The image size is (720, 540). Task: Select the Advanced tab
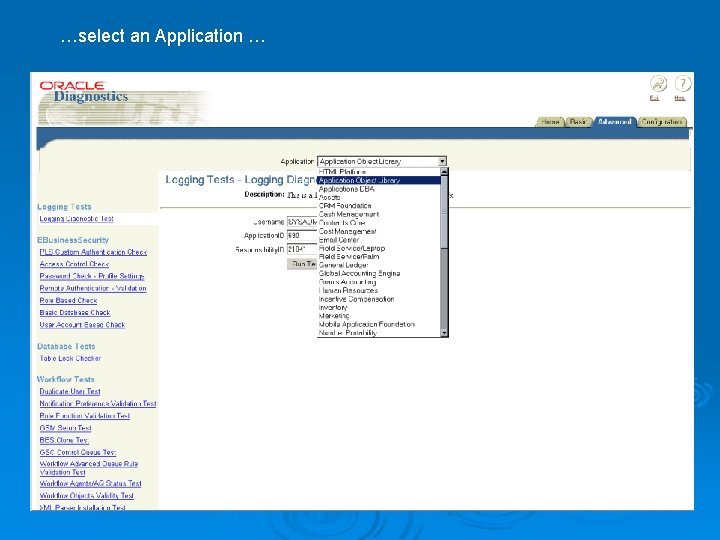(x=614, y=122)
